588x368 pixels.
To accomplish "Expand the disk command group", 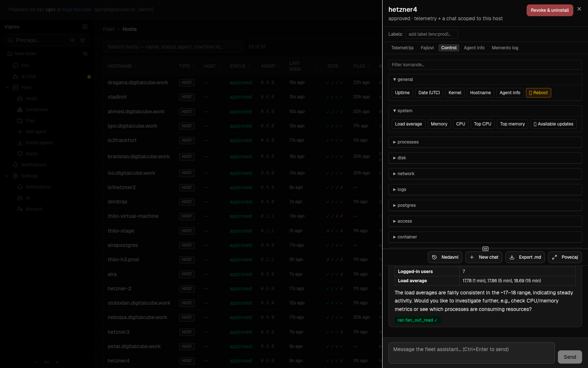I will [x=485, y=158].
